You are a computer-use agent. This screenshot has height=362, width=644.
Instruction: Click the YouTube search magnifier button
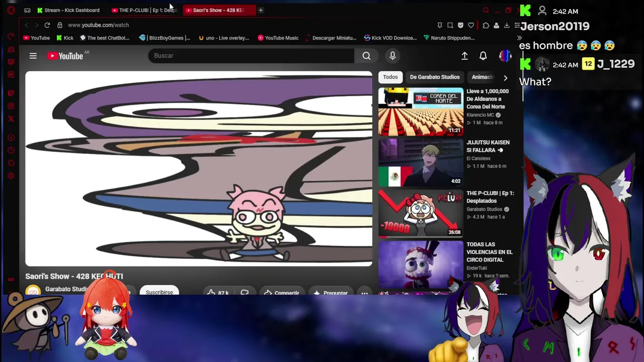coord(366,56)
